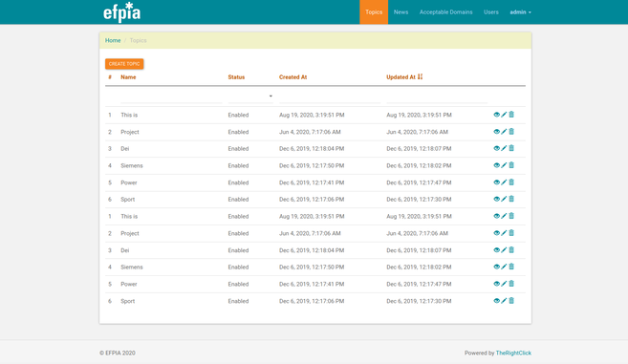Edit the first Project topic with pencil icon
This screenshot has width=628, height=364.
[x=504, y=131]
